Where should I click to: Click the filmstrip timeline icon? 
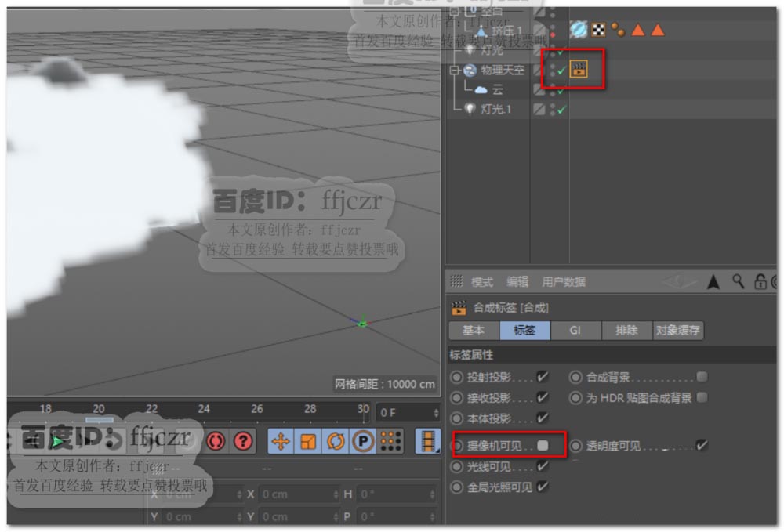(x=428, y=441)
